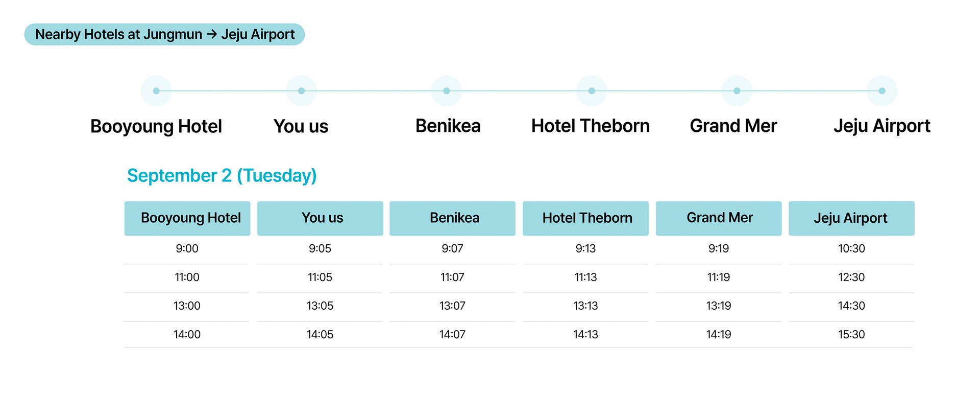Select the Benikea table column header

coord(453,218)
